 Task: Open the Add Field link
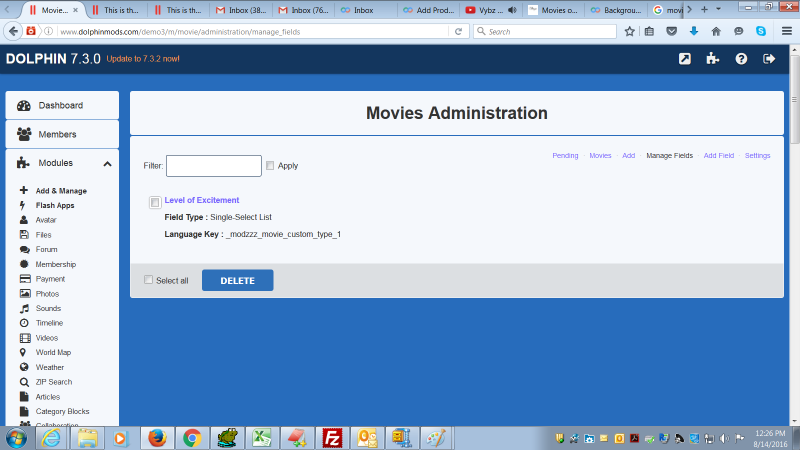coord(718,156)
